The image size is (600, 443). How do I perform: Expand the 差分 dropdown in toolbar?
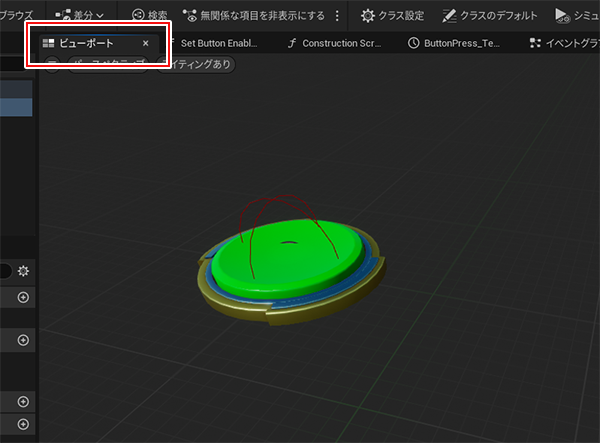point(80,16)
